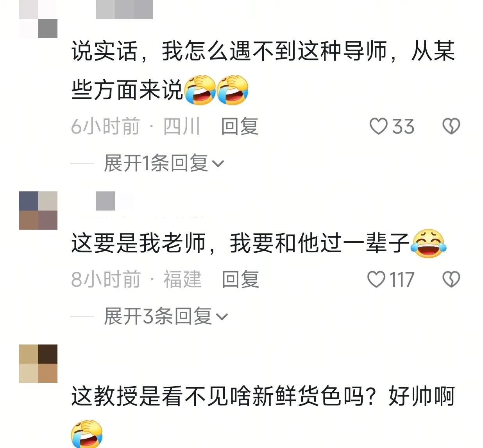
Task: Open first commenter's blurred username
Action: point(124,9)
